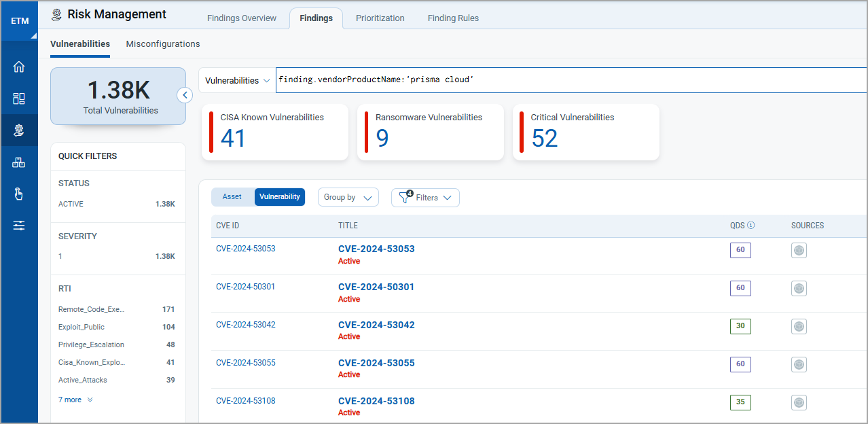Open the network inventory sidebar icon
The image size is (868, 424).
(19, 162)
